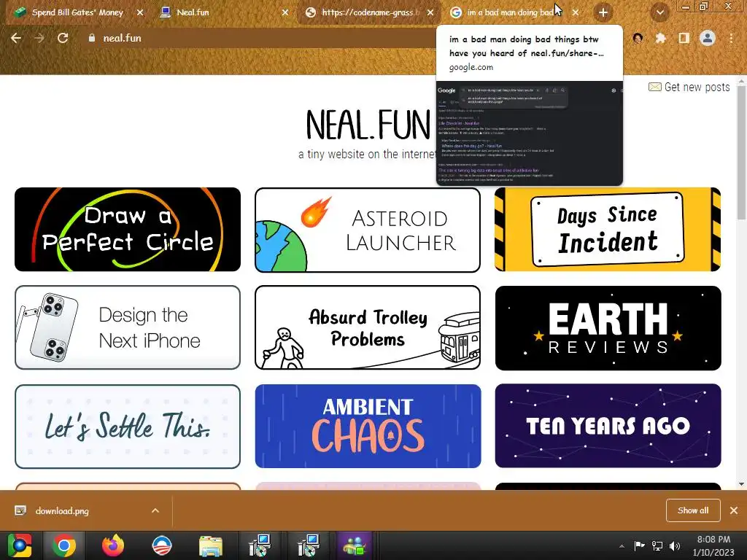Click the scrollbar down arrow

pyautogui.click(x=741, y=484)
